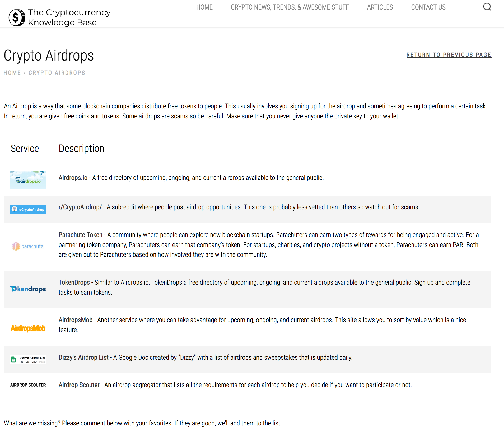Open AirdropsMob via its logo
Screen dimensions: 504x435
tap(28, 328)
